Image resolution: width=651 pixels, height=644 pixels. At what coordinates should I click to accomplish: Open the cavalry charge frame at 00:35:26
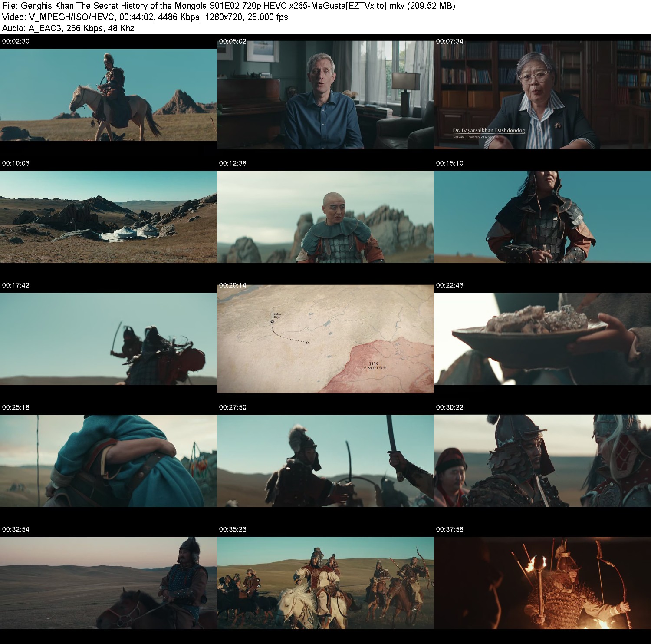[325, 583]
